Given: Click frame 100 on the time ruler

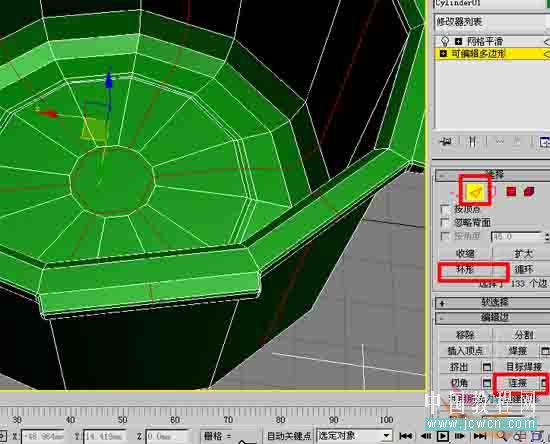Looking at the screenshot, I should 386,420.
